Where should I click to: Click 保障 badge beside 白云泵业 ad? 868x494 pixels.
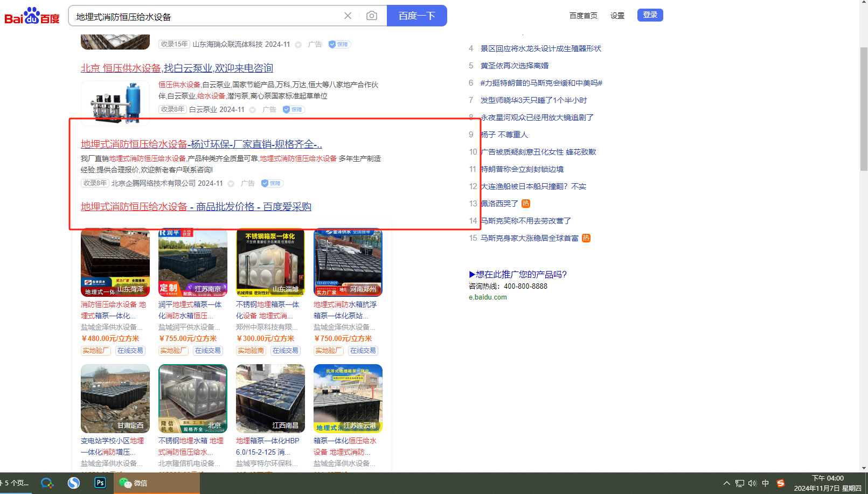(x=294, y=109)
